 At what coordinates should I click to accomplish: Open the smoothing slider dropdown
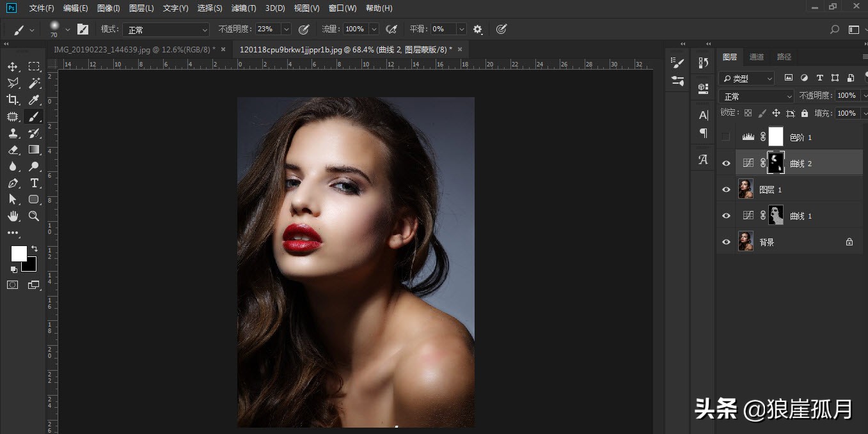pos(461,29)
